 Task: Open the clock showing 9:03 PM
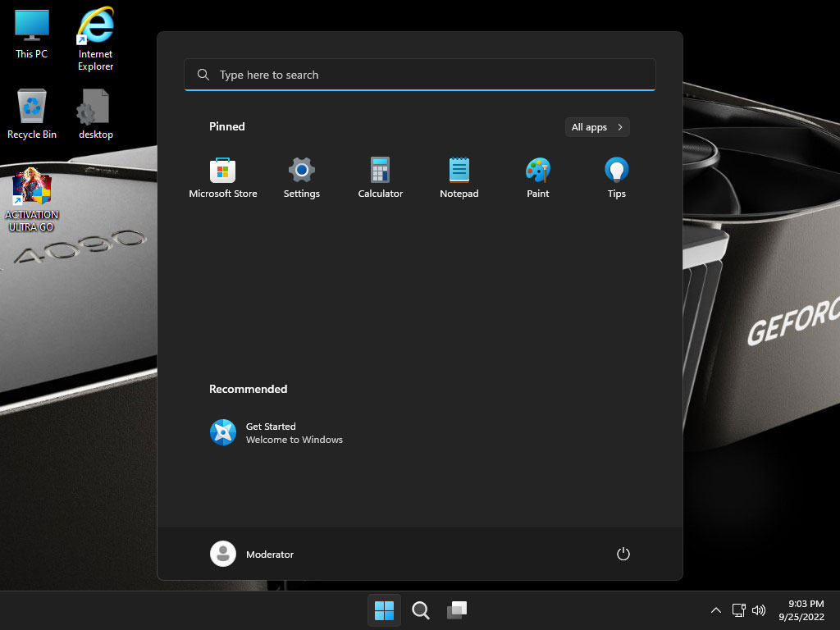coord(801,610)
